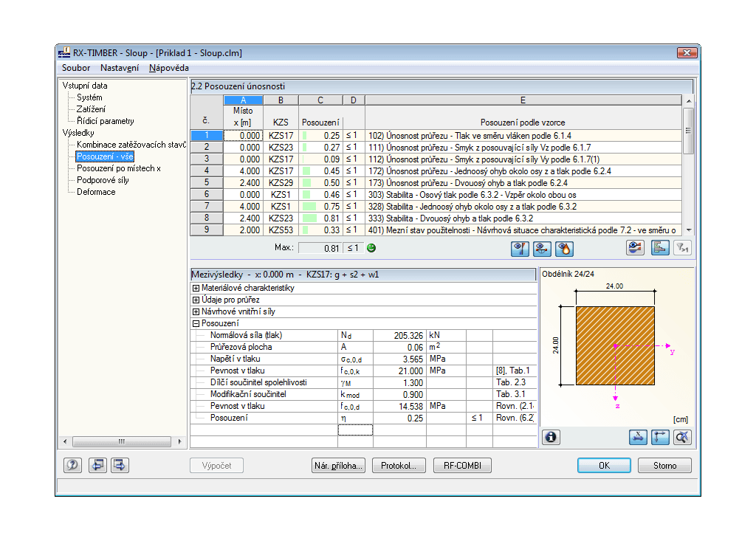Screen dimensions: 756x541
Task: Collapse the Posouzení results section
Action: click(196, 323)
